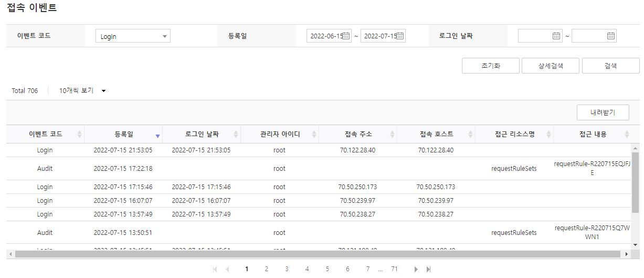Screen dimensions: 644x278
Task: Click access address 70.50.250.173
Action: pos(357,187)
